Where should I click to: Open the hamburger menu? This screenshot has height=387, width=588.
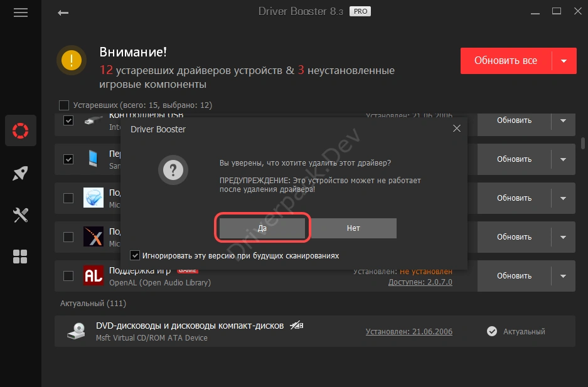[21, 13]
